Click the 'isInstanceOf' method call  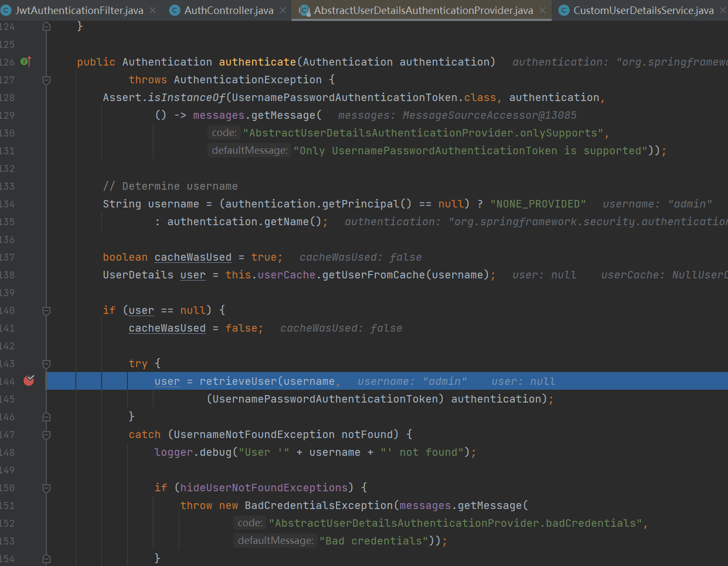(187, 97)
